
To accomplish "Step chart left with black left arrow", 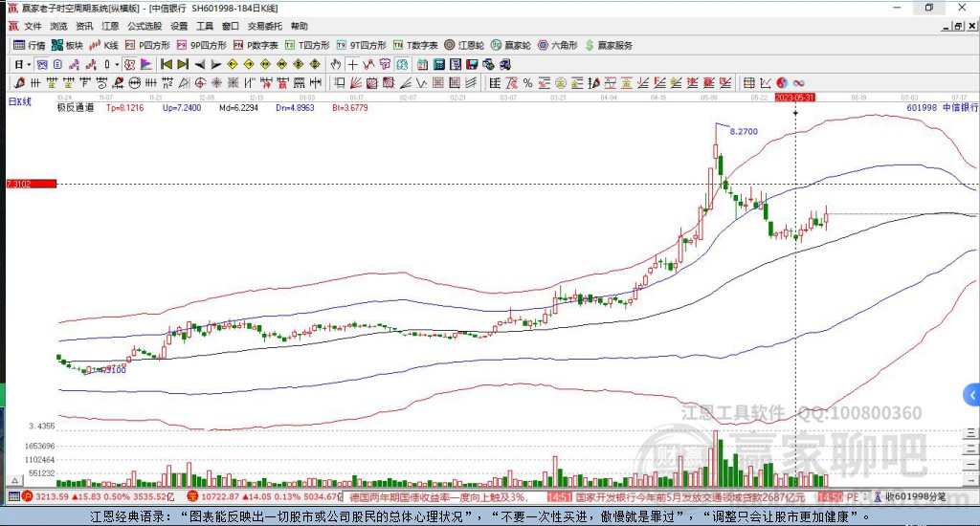I will pos(200,64).
